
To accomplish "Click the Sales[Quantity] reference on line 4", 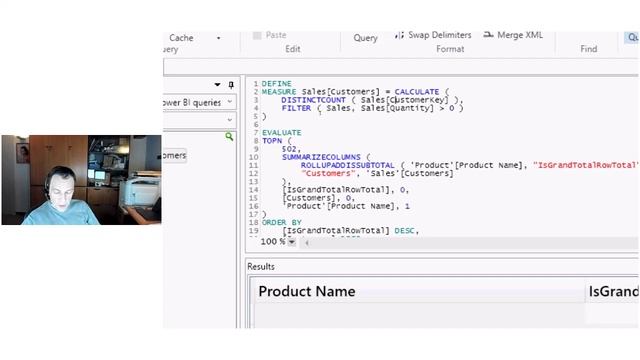I will click(397, 108).
